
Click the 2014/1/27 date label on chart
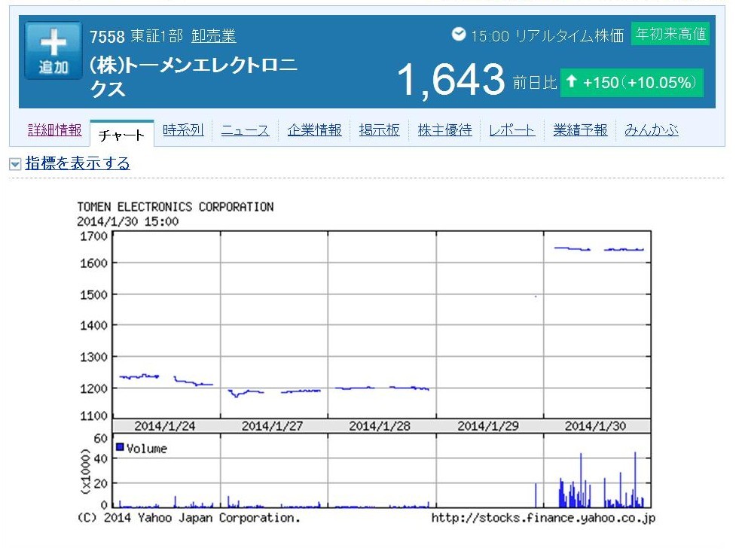[x=272, y=426]
